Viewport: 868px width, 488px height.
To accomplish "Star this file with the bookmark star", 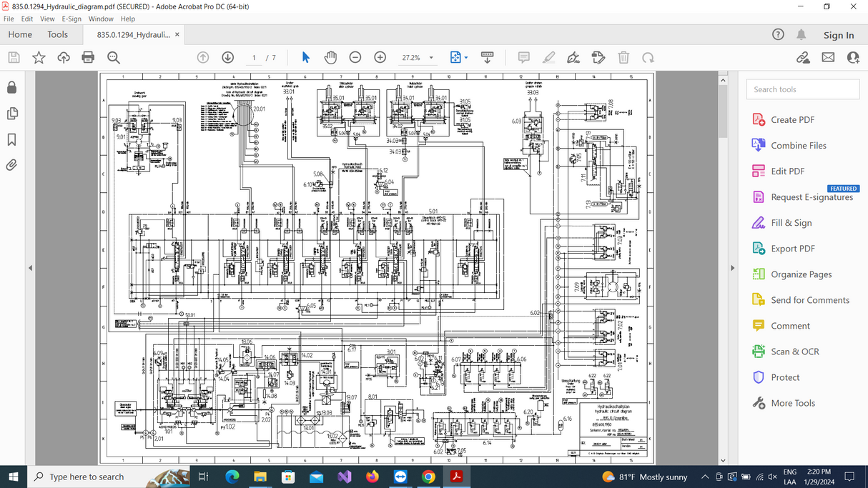I will (39, 57).
